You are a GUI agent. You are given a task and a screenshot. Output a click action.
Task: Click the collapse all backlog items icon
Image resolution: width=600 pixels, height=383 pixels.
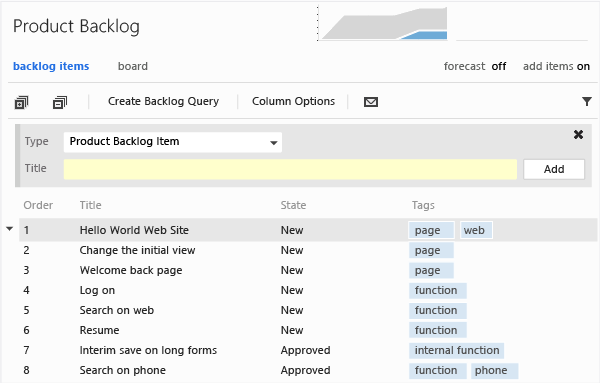(x=60, y=102)
